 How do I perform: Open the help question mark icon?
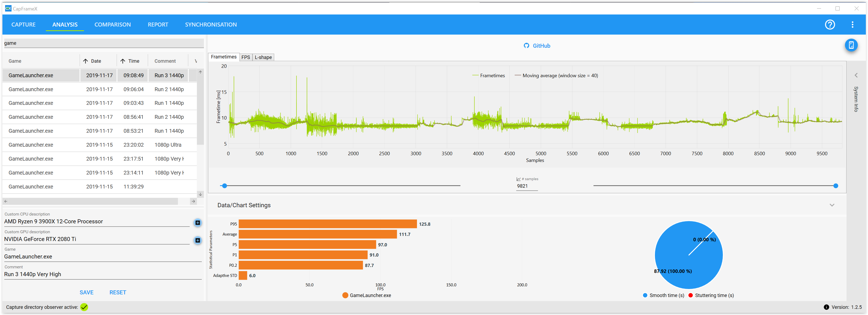point(830,25)
